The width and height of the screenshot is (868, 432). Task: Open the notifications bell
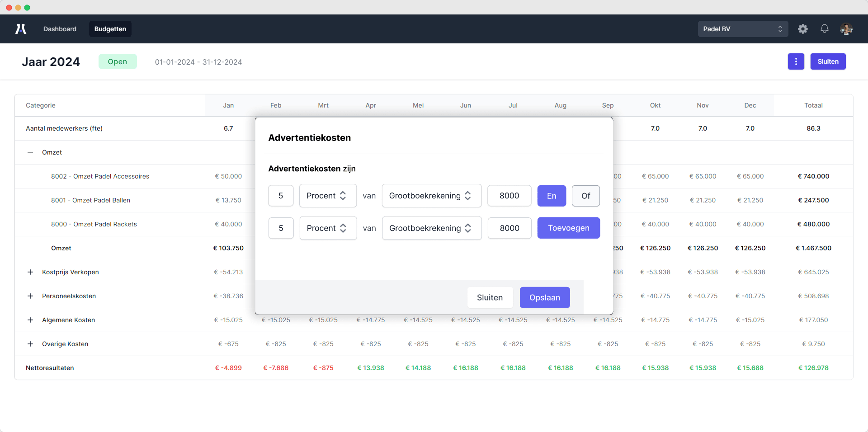824,29
